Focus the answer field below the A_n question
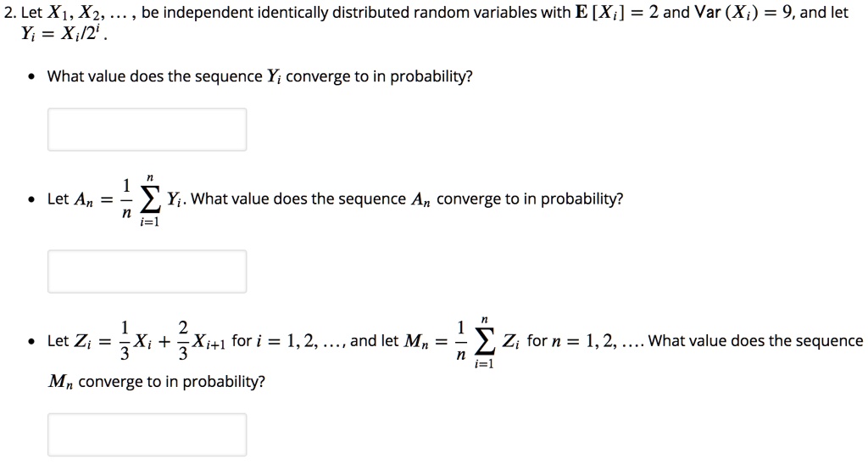 pyautogui.click(x=147, y=272)
